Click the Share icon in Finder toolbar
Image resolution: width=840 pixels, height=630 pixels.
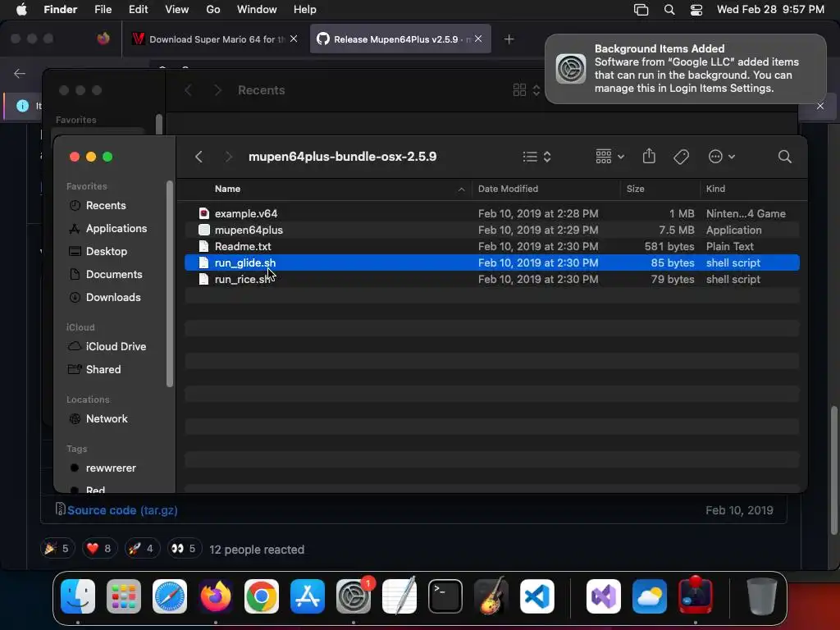tap(649, 156)
